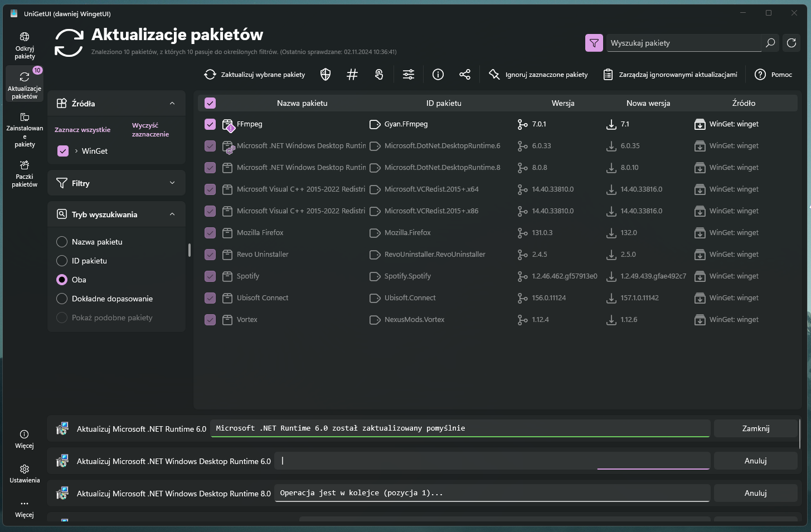The image size is (811, 532).
Task: Click the interactive update hand icon
Action: click(379, 75)
